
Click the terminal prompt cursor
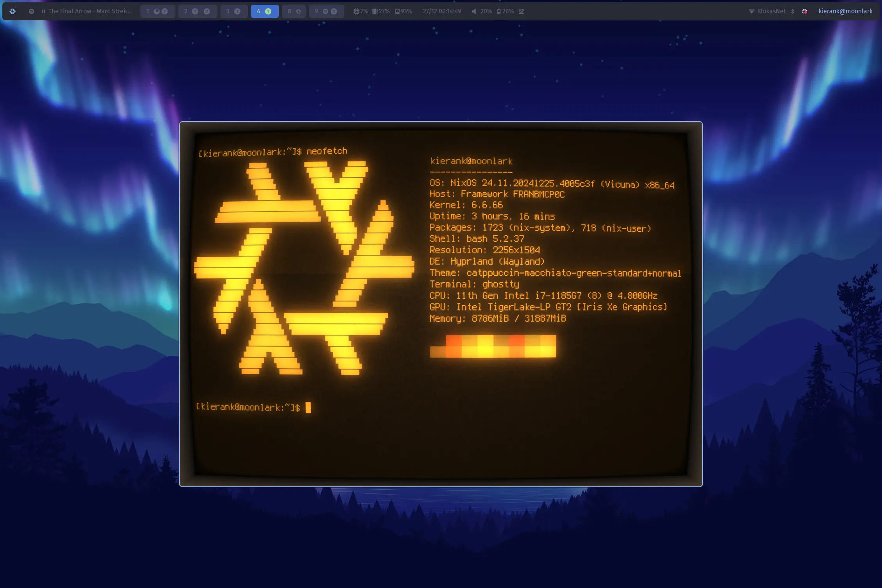coord(308,407)
